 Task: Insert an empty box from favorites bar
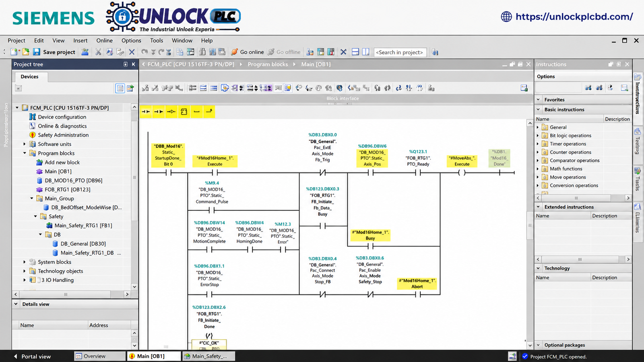pyautogui.click(x=184, y=111)
